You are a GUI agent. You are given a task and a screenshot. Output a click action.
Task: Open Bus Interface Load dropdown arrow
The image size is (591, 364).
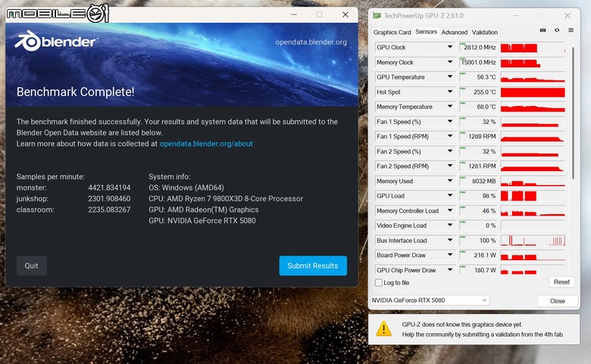coord(449,240)
